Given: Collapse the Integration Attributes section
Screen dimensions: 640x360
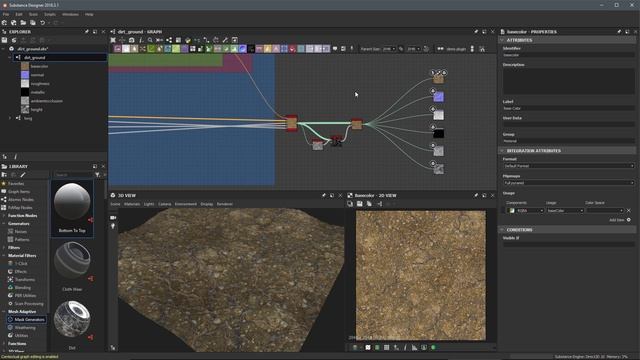Looking at the screenshot, I should pos(502,151).
